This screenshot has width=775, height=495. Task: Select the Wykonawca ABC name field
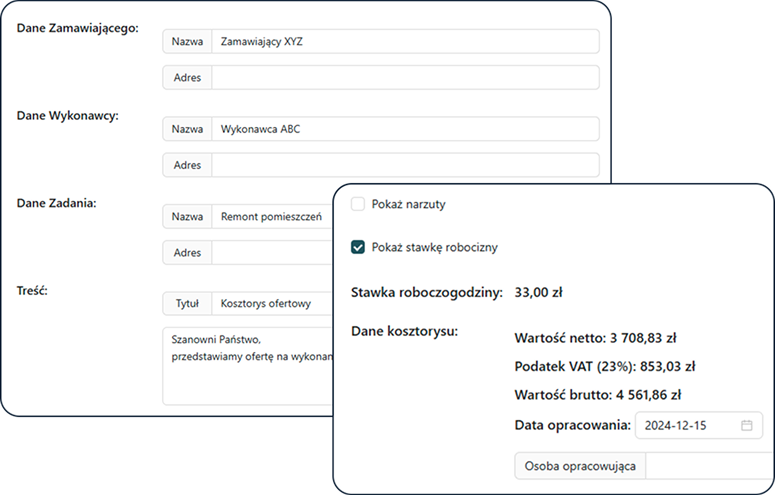[404, 129]
